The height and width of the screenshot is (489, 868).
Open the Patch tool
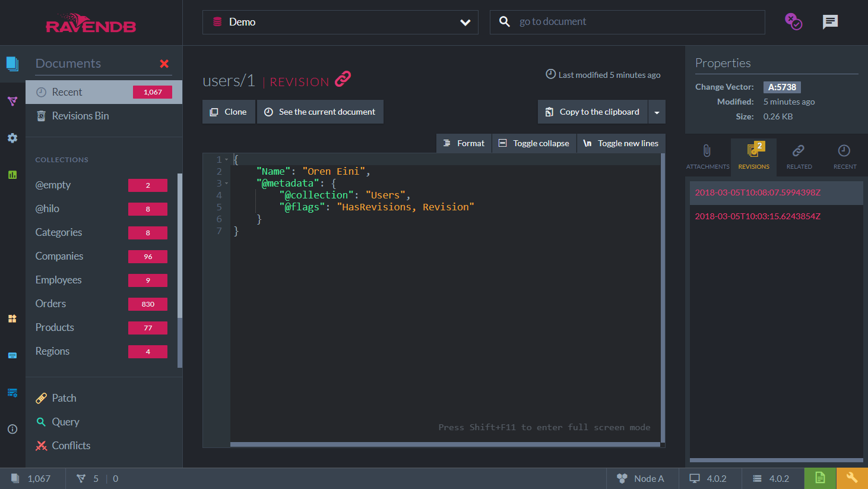click(x=104, y=398)
